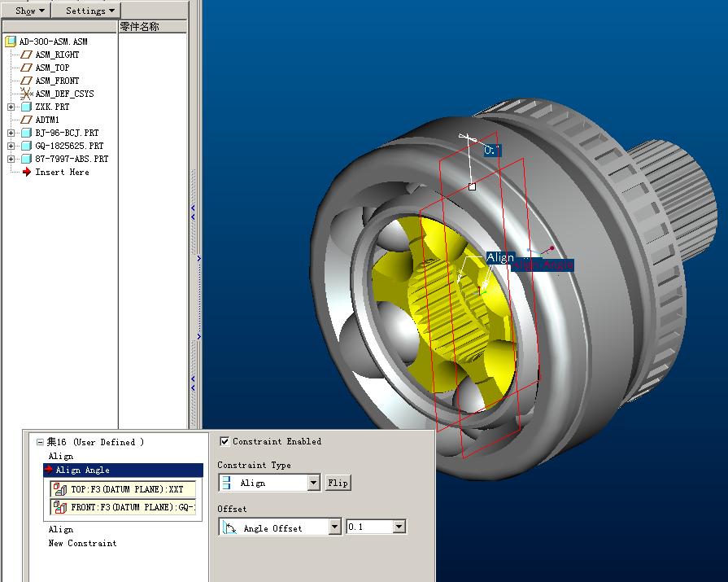Select ASM_FRONT in the model tree
Screen dimensions: 728x582
[x=57, y=81]
